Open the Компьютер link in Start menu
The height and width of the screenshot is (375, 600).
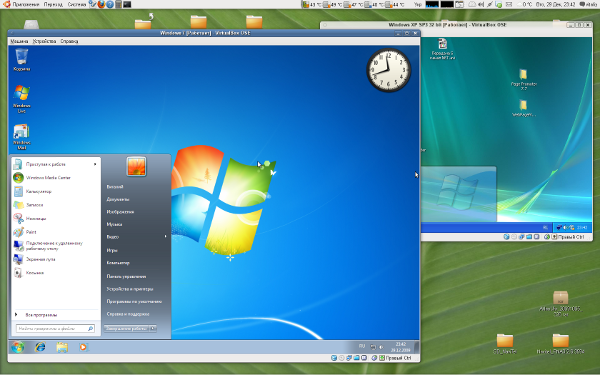click(118, 263)
